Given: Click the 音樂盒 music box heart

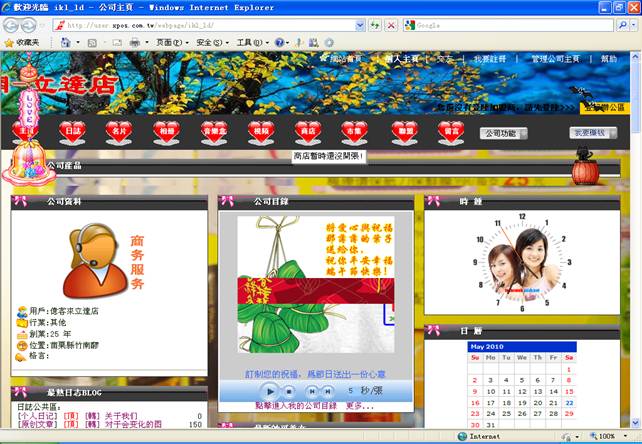Looking at the screenshot, I should (x=214, y=130).
